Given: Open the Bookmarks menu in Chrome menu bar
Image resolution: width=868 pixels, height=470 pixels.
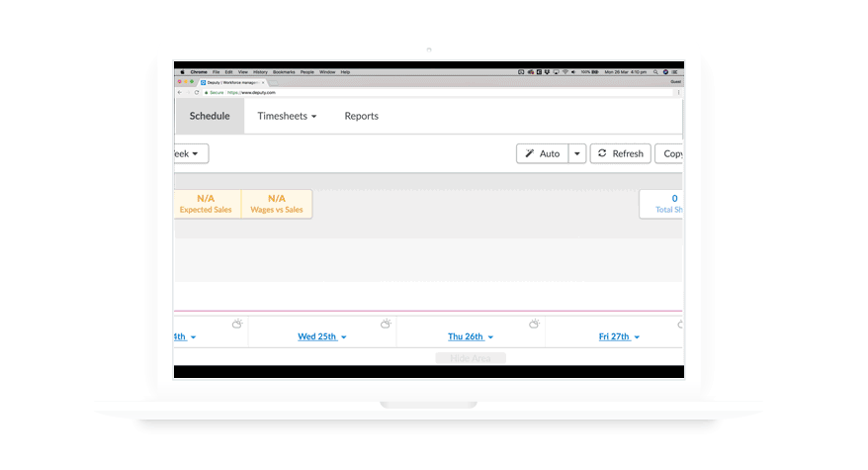Looking at the screenshot, I should click(x=284, y=72).
